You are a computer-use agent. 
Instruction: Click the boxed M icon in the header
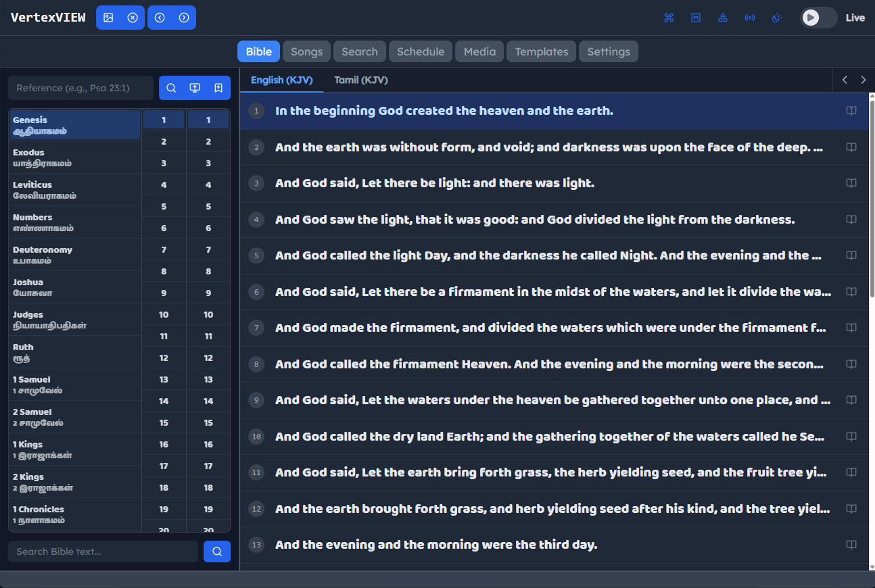point(696,18)
